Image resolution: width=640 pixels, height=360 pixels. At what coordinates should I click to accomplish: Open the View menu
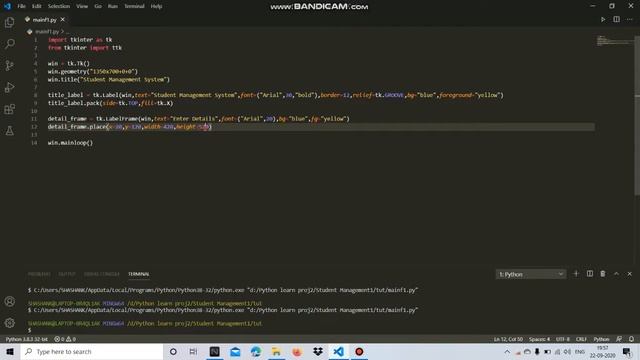[82, 6]
